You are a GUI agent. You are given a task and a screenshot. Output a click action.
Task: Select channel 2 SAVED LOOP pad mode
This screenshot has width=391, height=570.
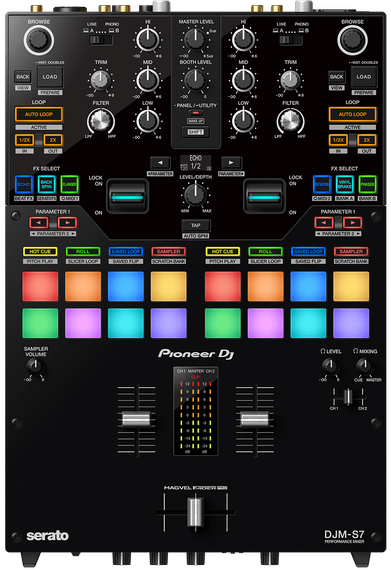tap(308, 252)
